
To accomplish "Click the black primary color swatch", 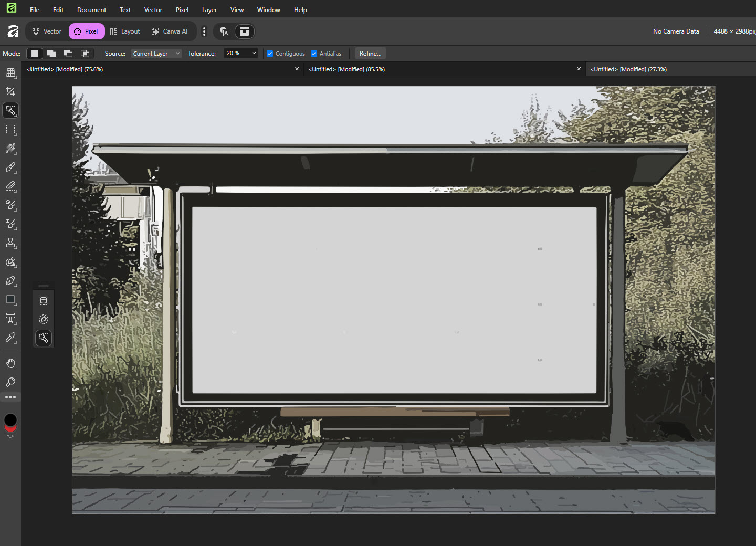I will (10, 419).
